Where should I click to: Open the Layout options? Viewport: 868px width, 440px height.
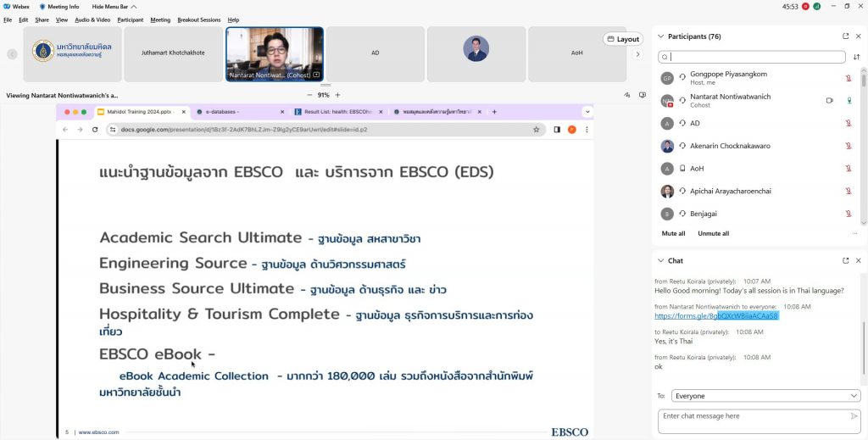click(x=622, y=39)
